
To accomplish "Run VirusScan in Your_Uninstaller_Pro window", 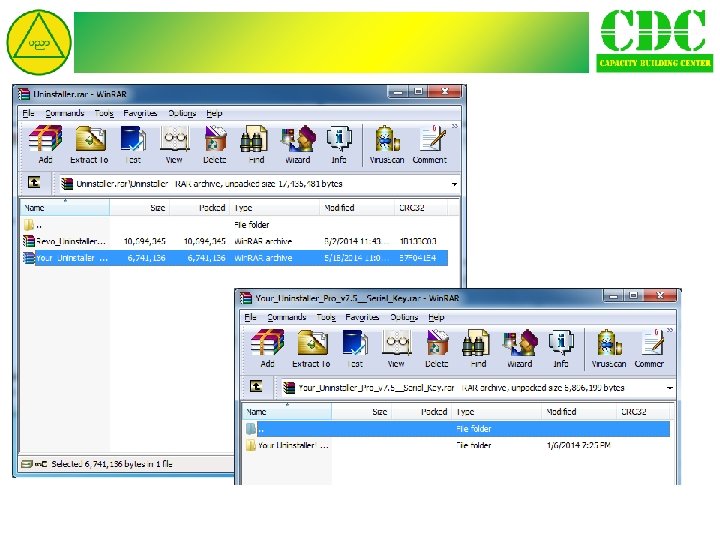I will click(609, 349).
